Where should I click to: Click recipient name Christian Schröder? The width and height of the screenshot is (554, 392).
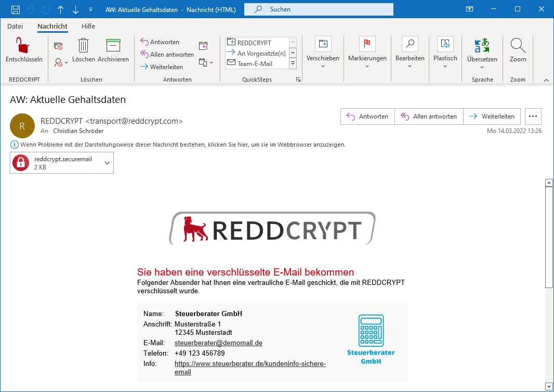(x=78, y=131)
